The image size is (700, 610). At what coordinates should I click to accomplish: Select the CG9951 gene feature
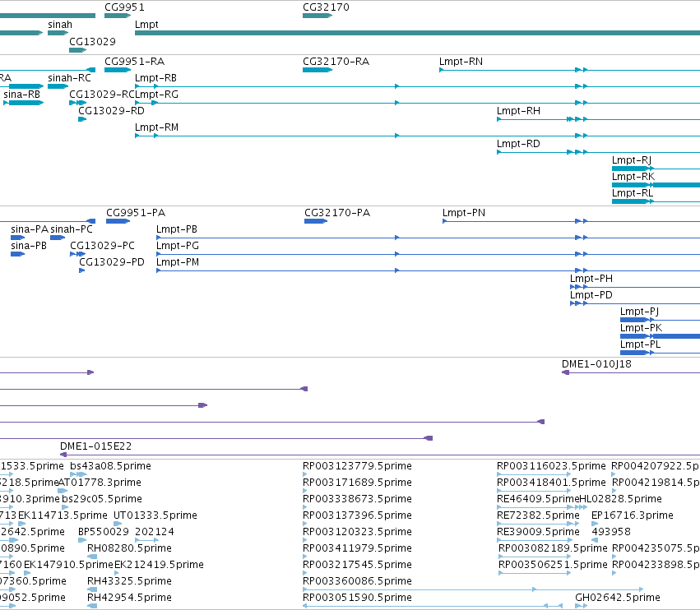click(118, 16)
